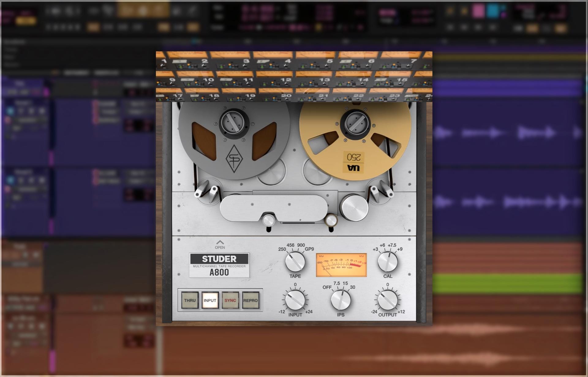The width and height of the screenshot is (588, 377).
Task: Click the Studer A800 name badge
Action: [x=219, y=265]
